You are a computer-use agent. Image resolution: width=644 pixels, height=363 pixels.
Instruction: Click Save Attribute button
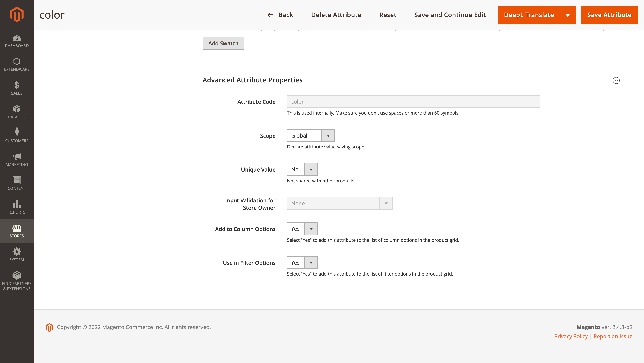(609, 15)
